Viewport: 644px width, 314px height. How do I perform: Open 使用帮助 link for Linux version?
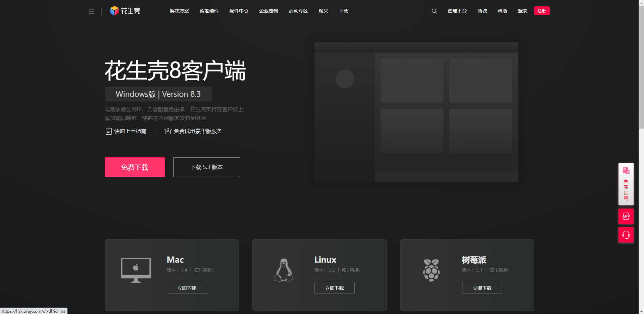[350, 270]
